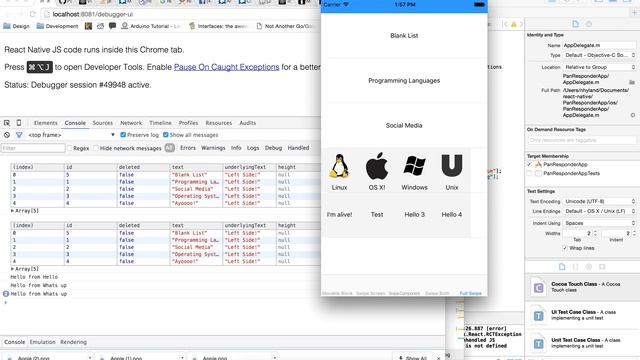The image size is (640, 360).
Task: Open the Profiles tab
Action: coord(188,123)
